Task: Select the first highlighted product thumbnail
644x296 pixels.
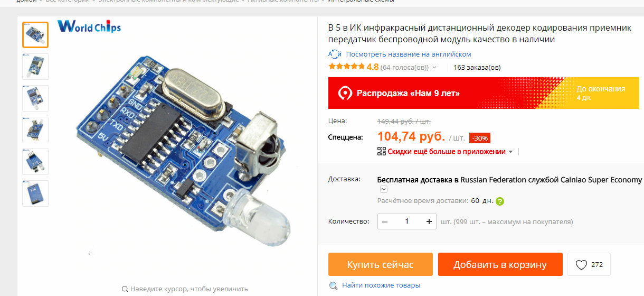Action: point(35,35)
